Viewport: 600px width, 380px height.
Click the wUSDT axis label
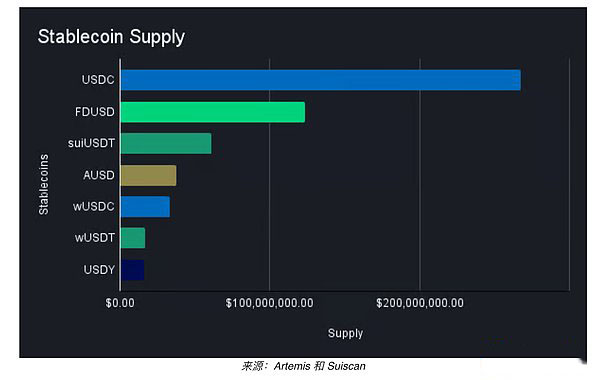point(95,238)
